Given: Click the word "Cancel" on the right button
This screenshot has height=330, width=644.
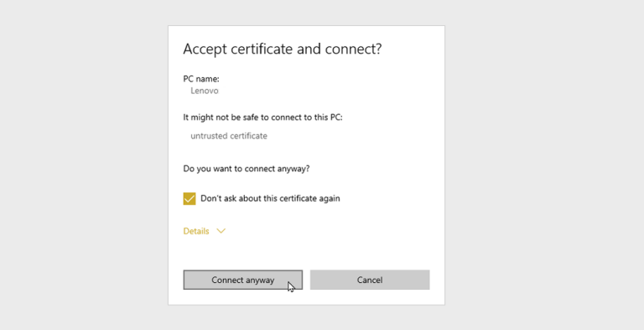Looking at the screenshot, I should pyautogui.click(x=370, y=280).
